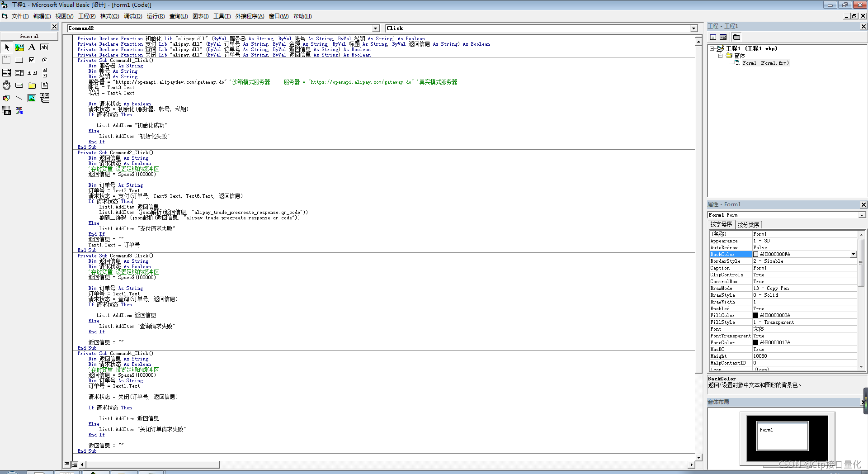Switch to 按字母序 tab in Properties
The image size is (868, 474).
point(721,224)
